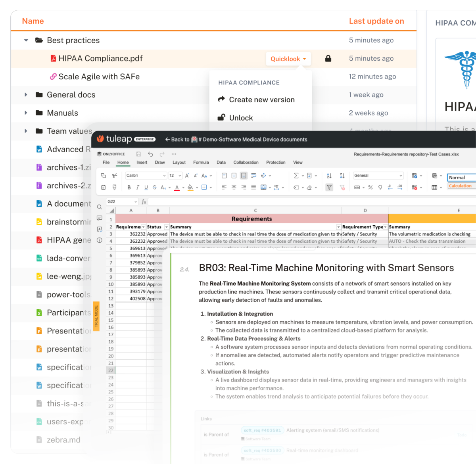Screen dimensions: 476x464
Task: Toggle wrap text in toolbar
Action: pos(253,175)
